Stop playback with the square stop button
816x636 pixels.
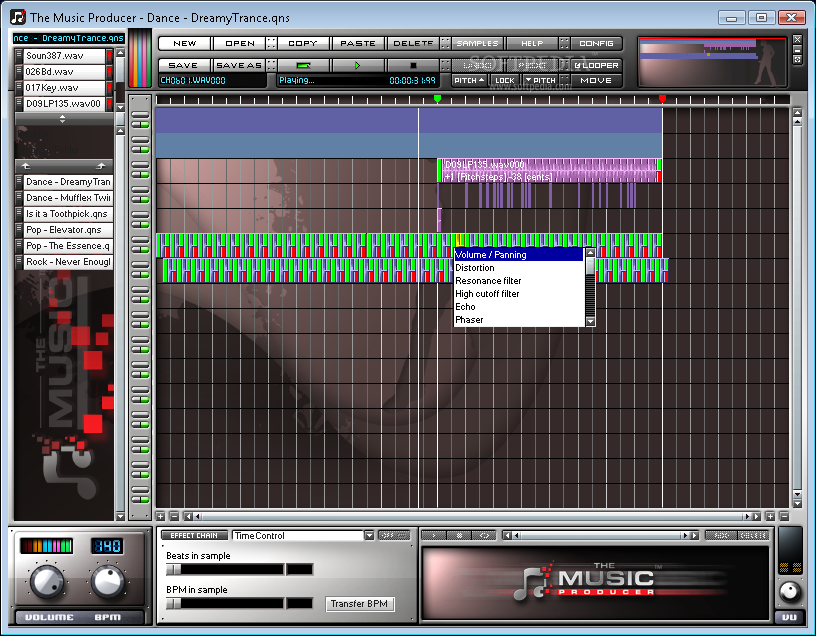413,66
